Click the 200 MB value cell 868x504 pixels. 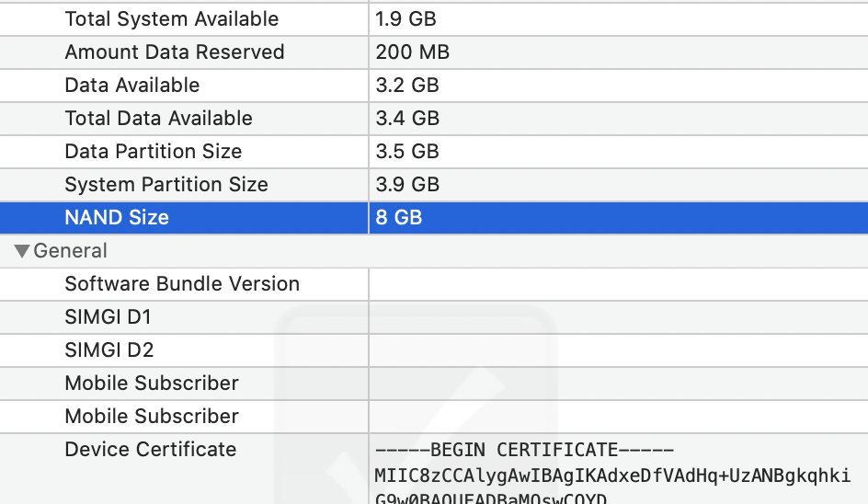coord(413,52)
